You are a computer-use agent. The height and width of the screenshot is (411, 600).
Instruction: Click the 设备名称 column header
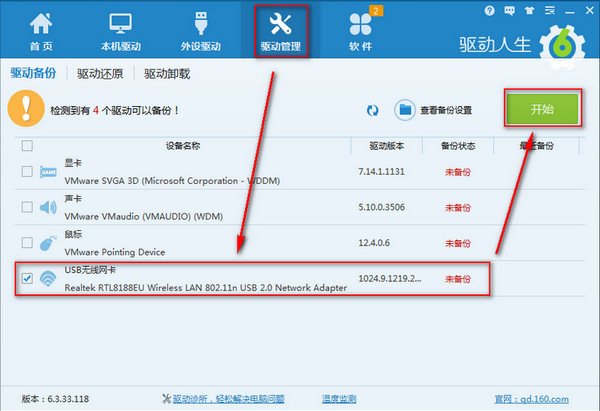point(183,146)
